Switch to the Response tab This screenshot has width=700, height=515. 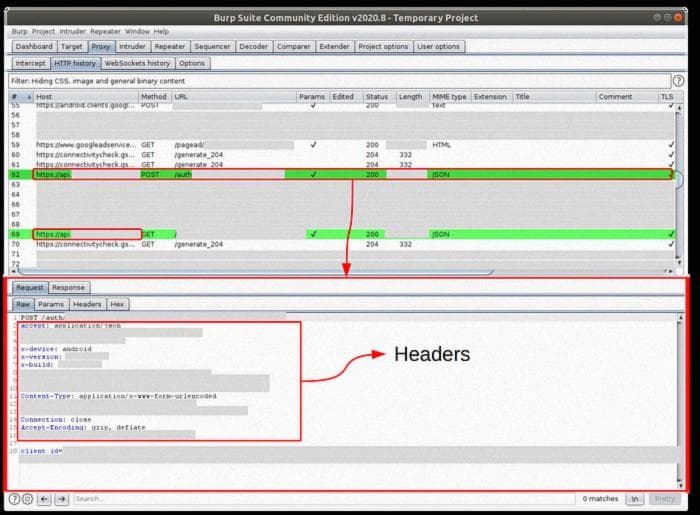[68, 287]
